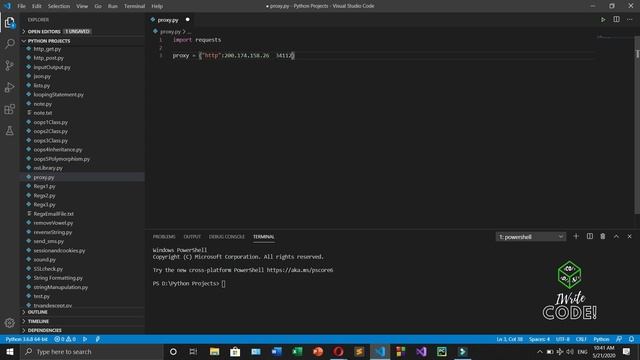The width and height of the screenshot is (640, 360).
Task: Select the proxy.py editor tab
Action: [168, 20]
